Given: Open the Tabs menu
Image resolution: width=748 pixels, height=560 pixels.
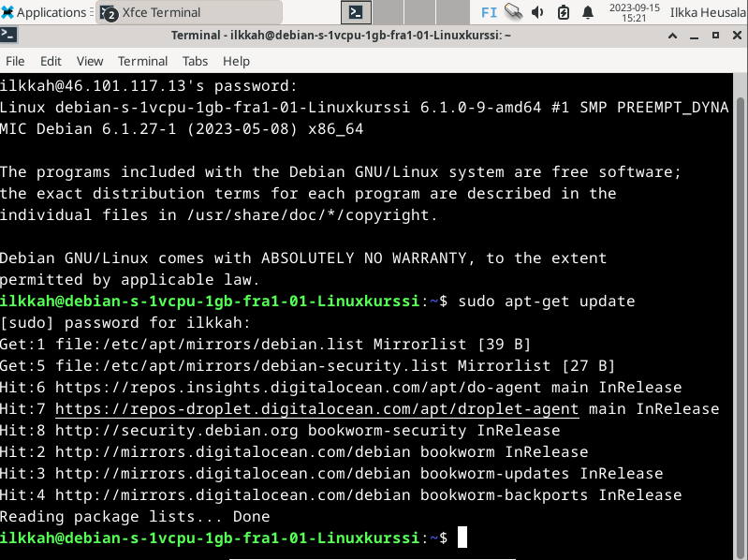Looking at the screenshot, I should (x=195, y=61).
